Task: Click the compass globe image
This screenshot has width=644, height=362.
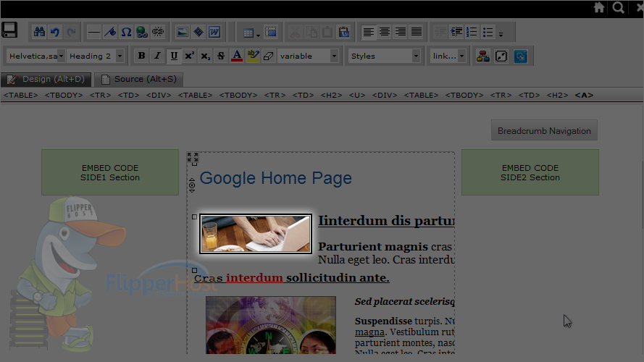Action: tap(271, 325)
